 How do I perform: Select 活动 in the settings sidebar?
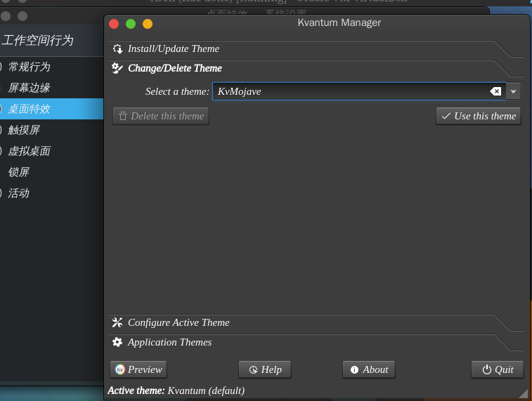[x=51, y=193]
